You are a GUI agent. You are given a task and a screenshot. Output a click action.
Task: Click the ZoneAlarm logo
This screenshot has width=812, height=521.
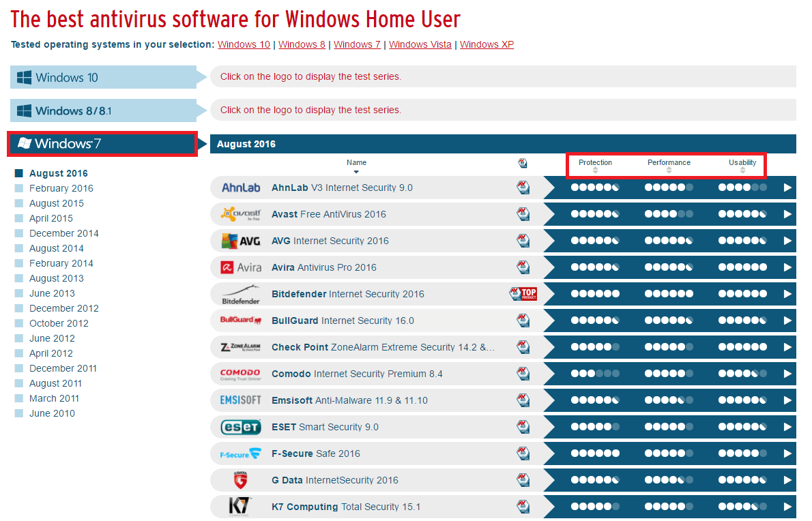(x=241, y=347)
